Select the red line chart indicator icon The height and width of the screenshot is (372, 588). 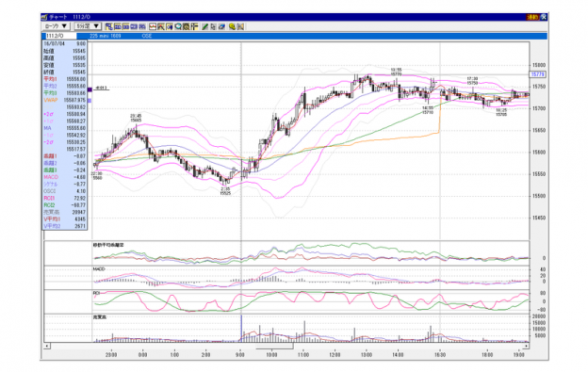coord(153,26)
